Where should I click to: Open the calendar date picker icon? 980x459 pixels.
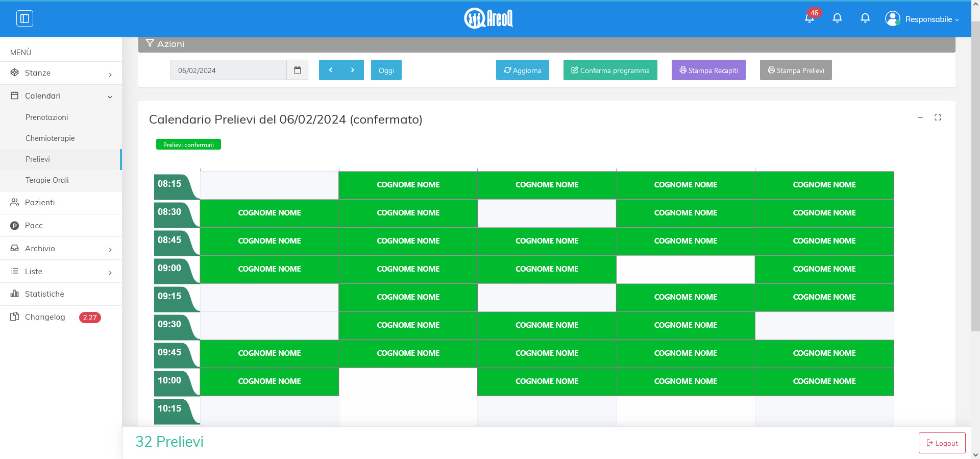(297, 70)
